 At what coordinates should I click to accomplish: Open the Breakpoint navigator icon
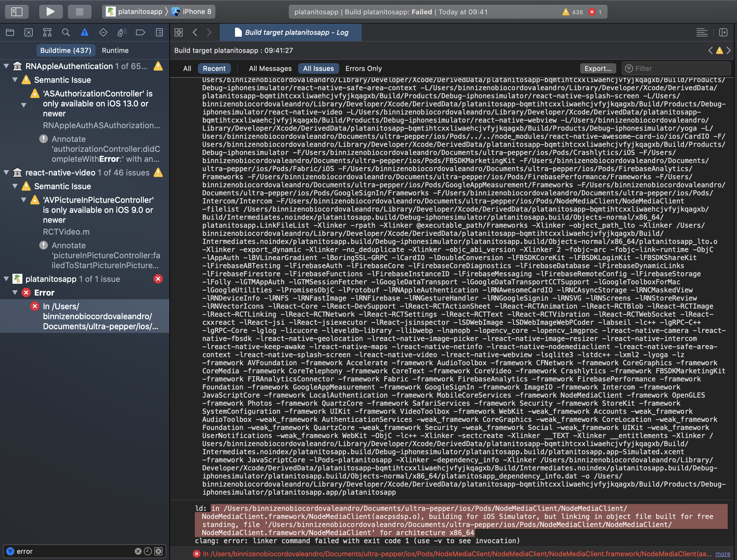[140, 32]
